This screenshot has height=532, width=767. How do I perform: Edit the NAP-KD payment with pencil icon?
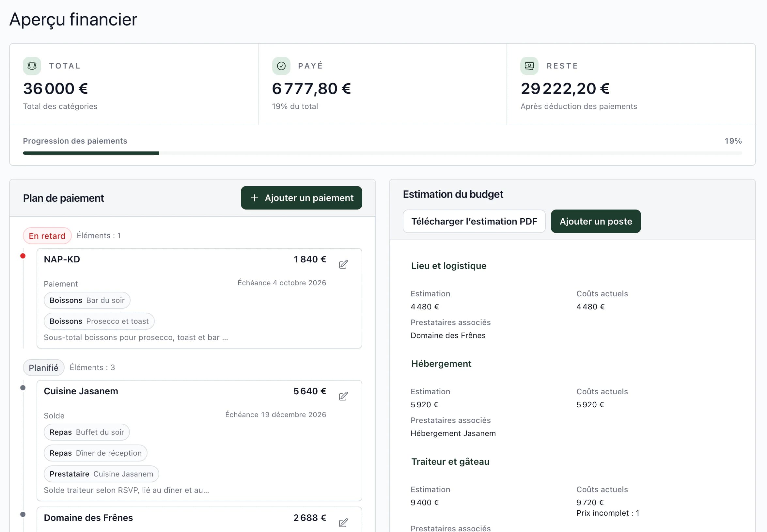(x=343, y=264)
